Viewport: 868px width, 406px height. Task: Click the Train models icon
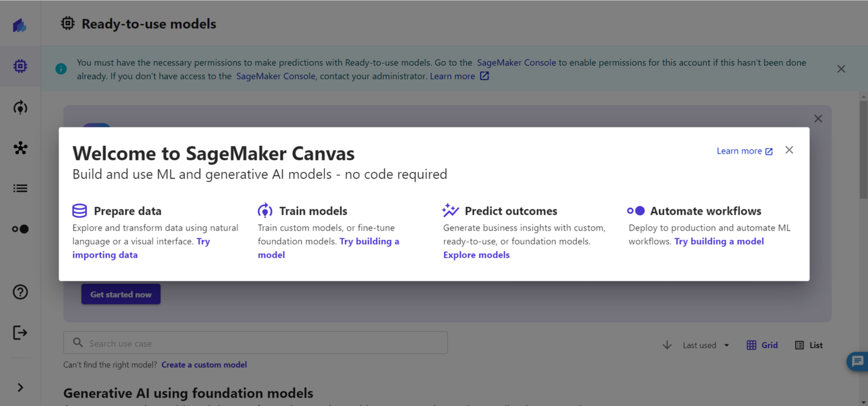(265, 211)
